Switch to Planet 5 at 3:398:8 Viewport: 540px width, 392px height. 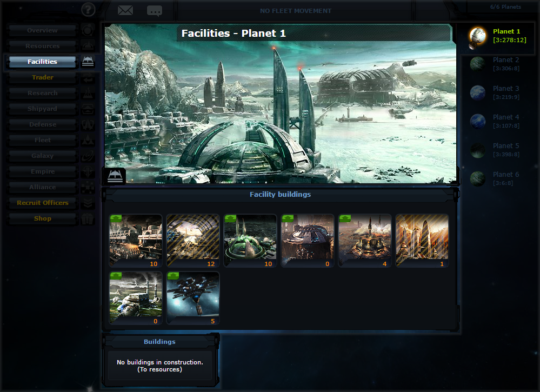pyautogui.click(x=506, y=150)
